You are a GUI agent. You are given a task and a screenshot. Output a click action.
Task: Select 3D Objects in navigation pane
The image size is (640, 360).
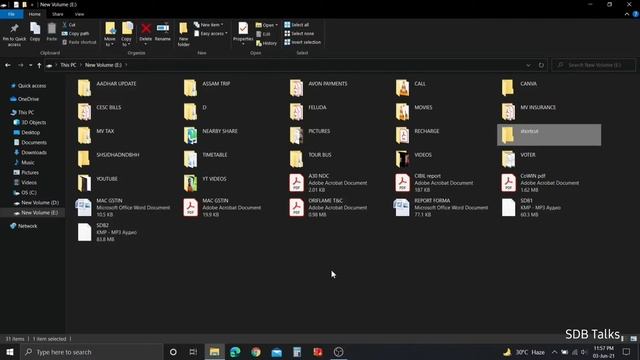pyautogui.click(x=33, y=122)
